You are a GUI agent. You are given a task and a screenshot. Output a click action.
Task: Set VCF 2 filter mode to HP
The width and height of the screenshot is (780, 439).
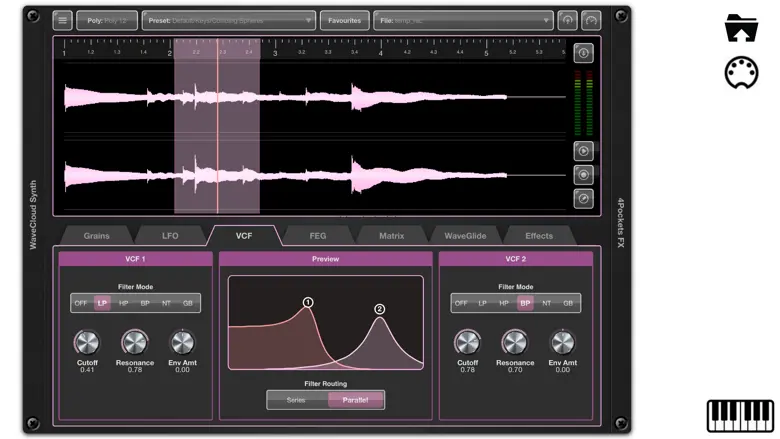click(504, 303)
